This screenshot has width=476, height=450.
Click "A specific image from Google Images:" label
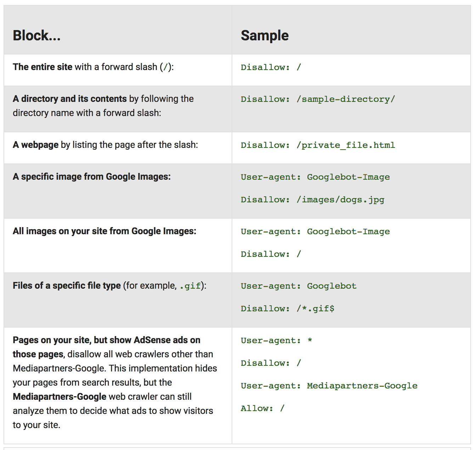(92, 177)
